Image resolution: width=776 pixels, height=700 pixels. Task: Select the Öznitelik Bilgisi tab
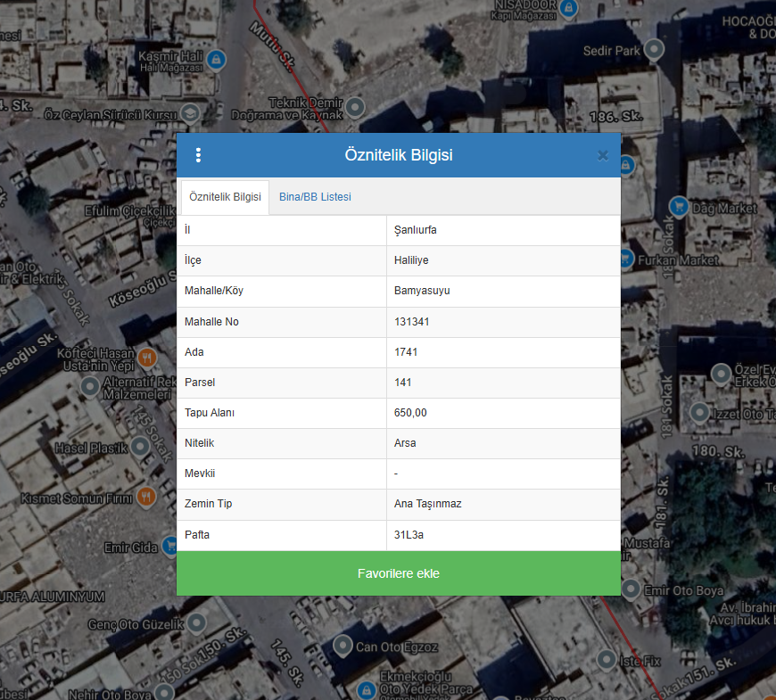225,197
